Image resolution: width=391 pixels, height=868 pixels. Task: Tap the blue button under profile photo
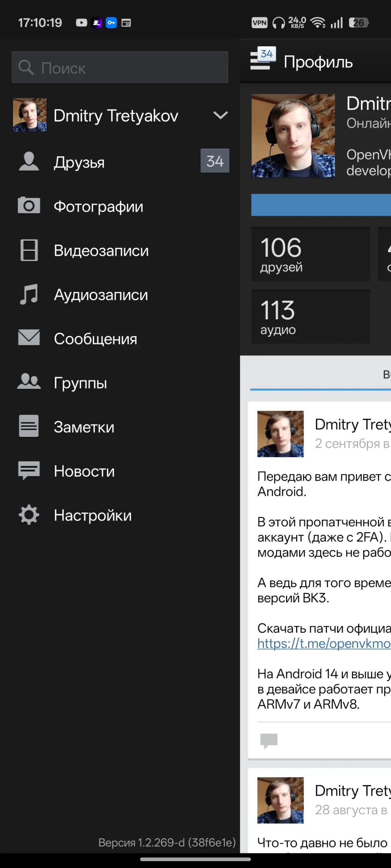[321, 204]
